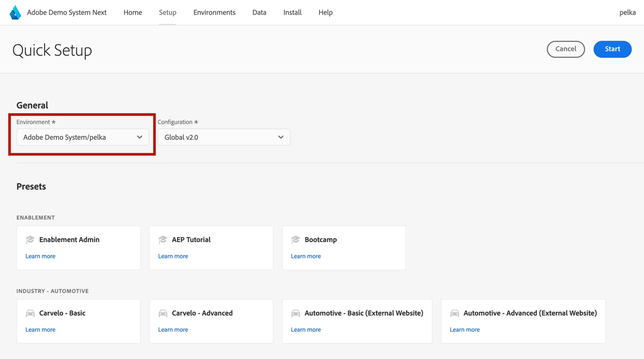Screen dimensions: 644x359
Task: Open the Environments tab
Action: [x=214, y=13]
